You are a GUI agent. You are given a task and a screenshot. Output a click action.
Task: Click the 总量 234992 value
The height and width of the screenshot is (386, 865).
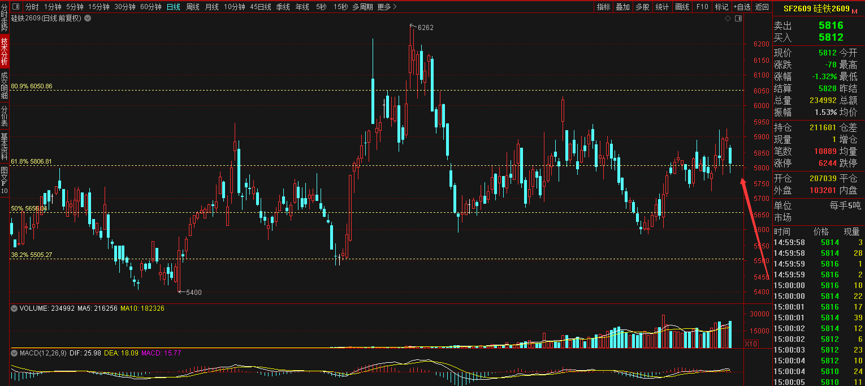824,100
